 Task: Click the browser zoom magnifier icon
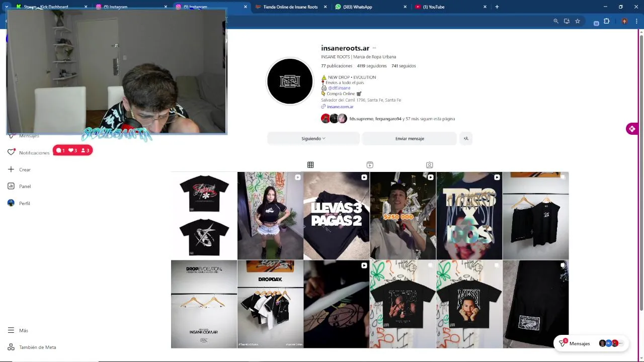(556, 21)
